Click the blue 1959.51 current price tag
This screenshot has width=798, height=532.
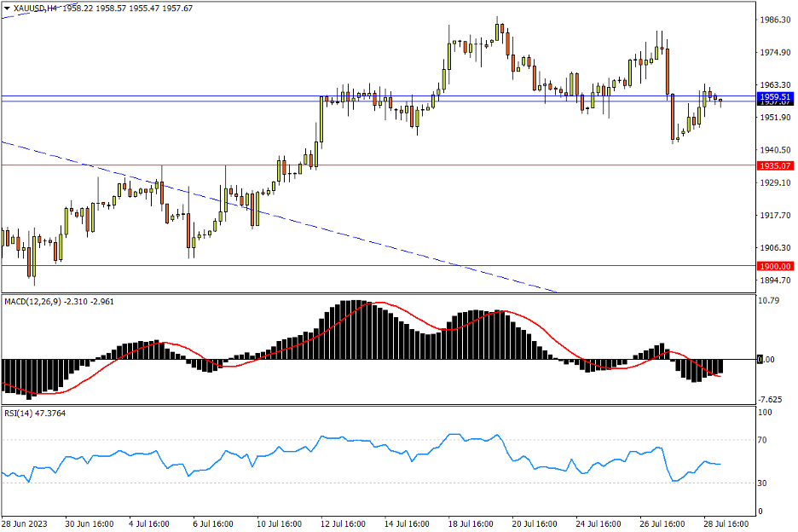[x=775, y=97]
